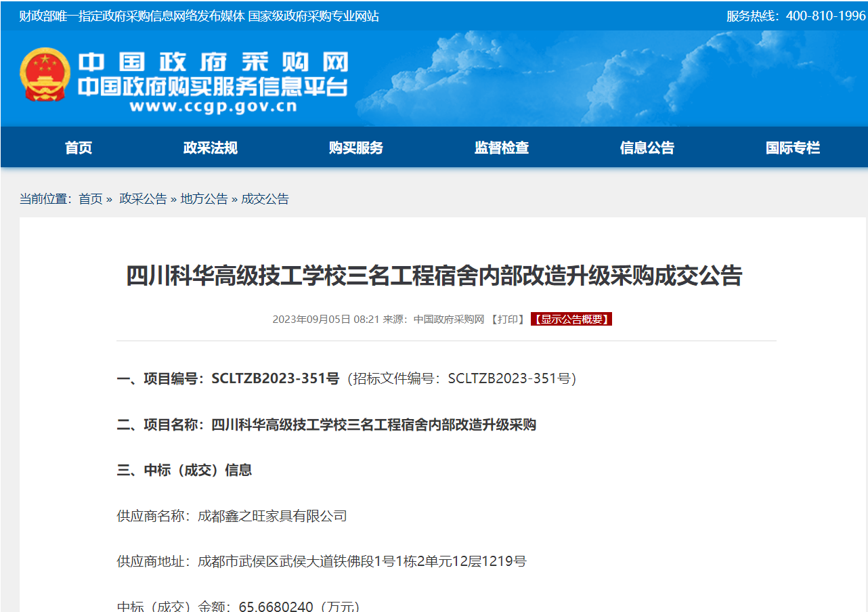Viewport: 868px width, 612px height.
Task: Select 监督检查 in the navigation bar
Action: (502, 148)
